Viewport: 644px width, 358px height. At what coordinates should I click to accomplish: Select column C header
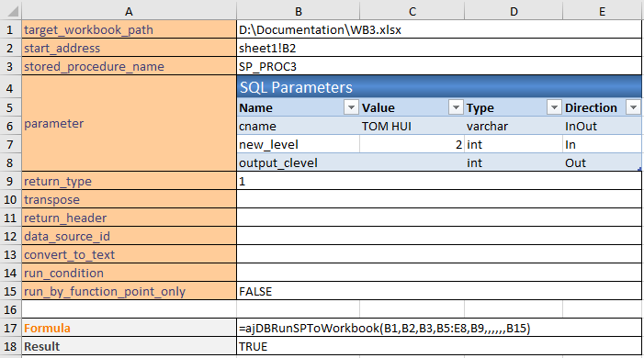tap(412, 12)
